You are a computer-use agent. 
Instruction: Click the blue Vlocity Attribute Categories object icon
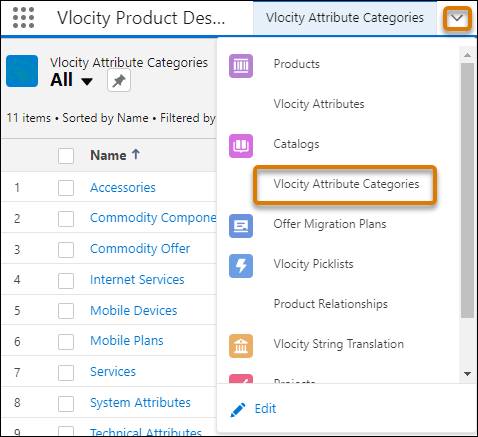point(22,71)
